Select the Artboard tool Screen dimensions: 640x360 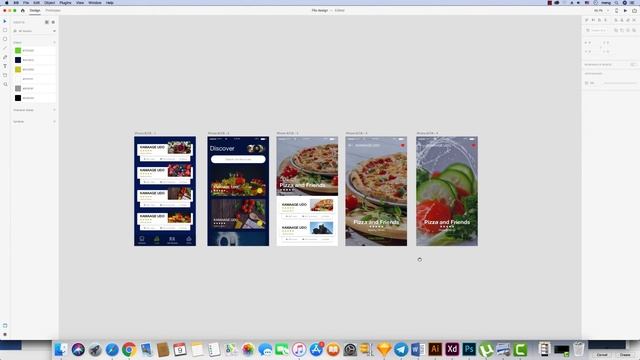[x=5, y=75]
